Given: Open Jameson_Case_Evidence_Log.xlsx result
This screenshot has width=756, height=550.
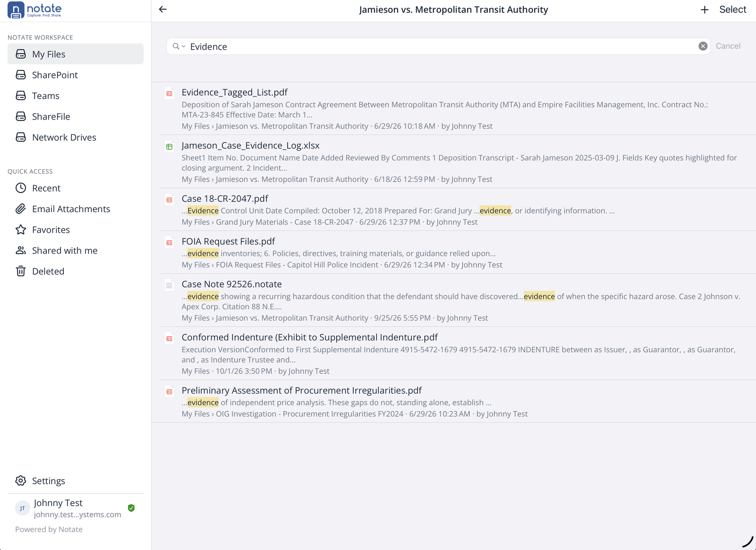Looking at the screenshot, I should [454, 162].
